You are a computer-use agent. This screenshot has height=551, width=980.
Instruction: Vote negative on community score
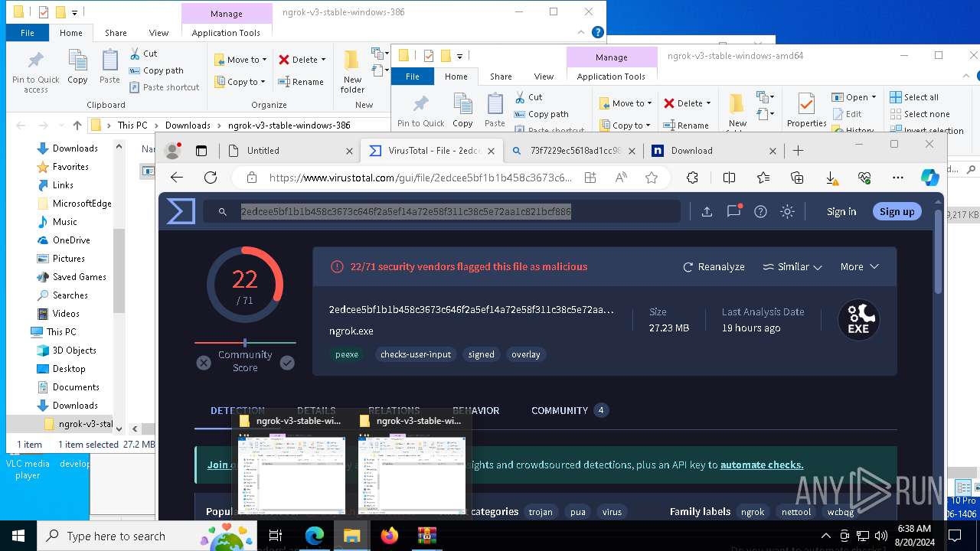point(204,363)
